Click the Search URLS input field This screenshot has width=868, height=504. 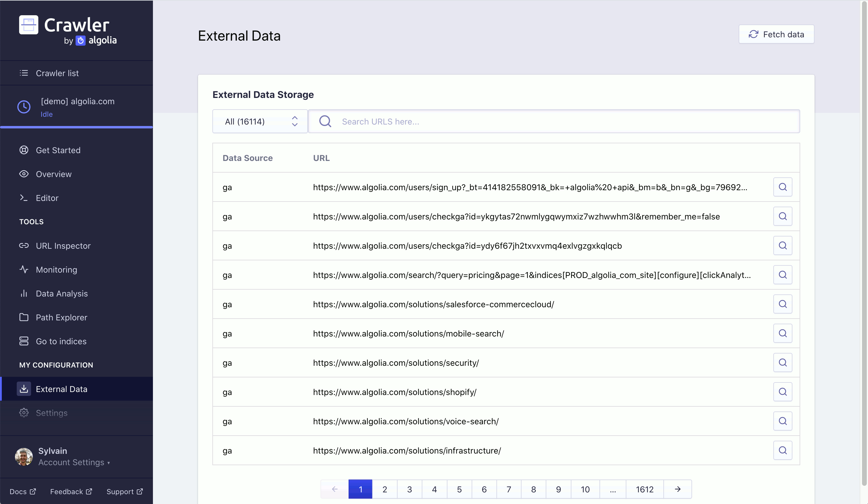554,121
